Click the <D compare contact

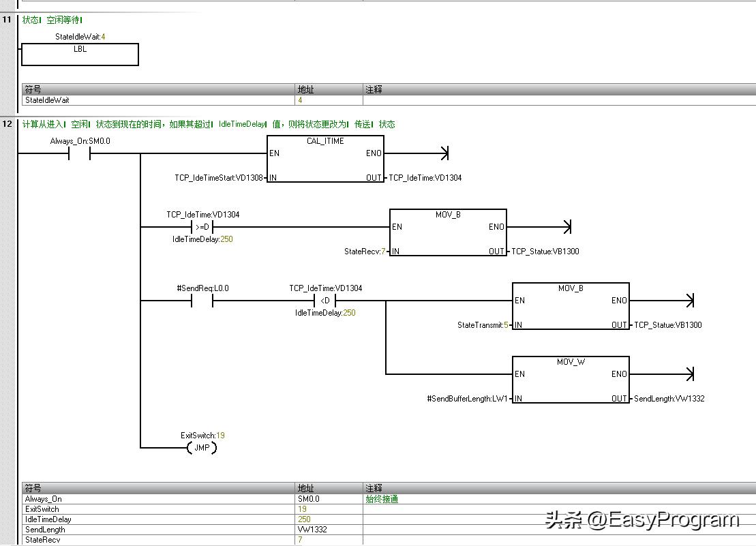[325, 301]
